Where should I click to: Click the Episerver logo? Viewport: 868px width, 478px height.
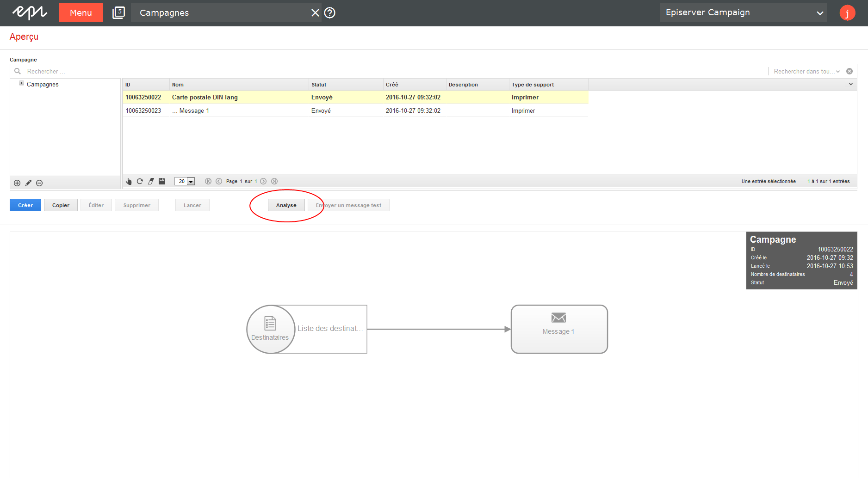(29, 12)
